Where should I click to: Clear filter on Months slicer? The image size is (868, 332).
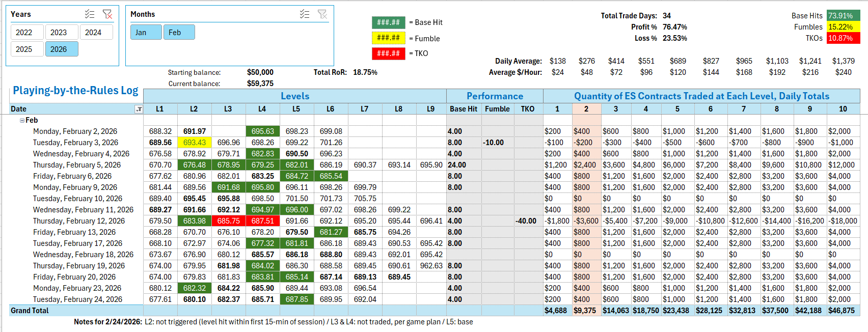(322, 14)
